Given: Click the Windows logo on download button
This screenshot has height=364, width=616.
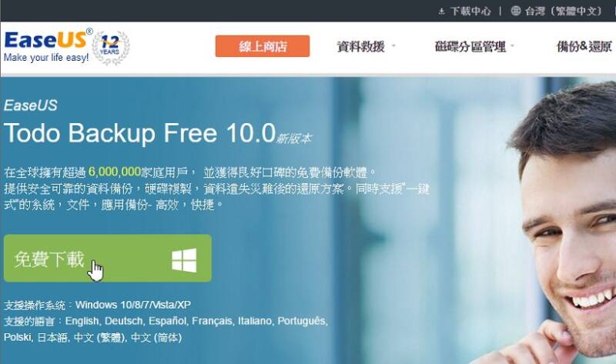Looking at the screenshot, I should coord(184,260).
